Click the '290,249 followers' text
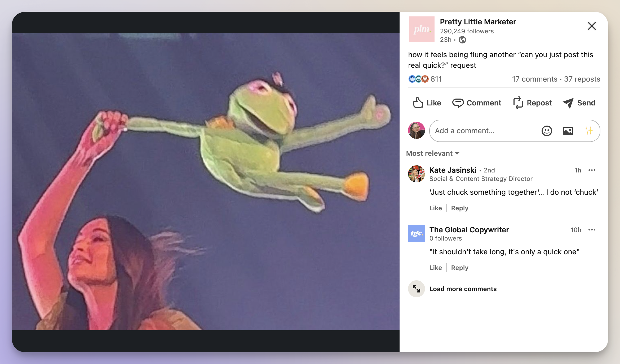The height and width of the screenshot is (364, 620). pyautogui.click(x=467, y=31)
